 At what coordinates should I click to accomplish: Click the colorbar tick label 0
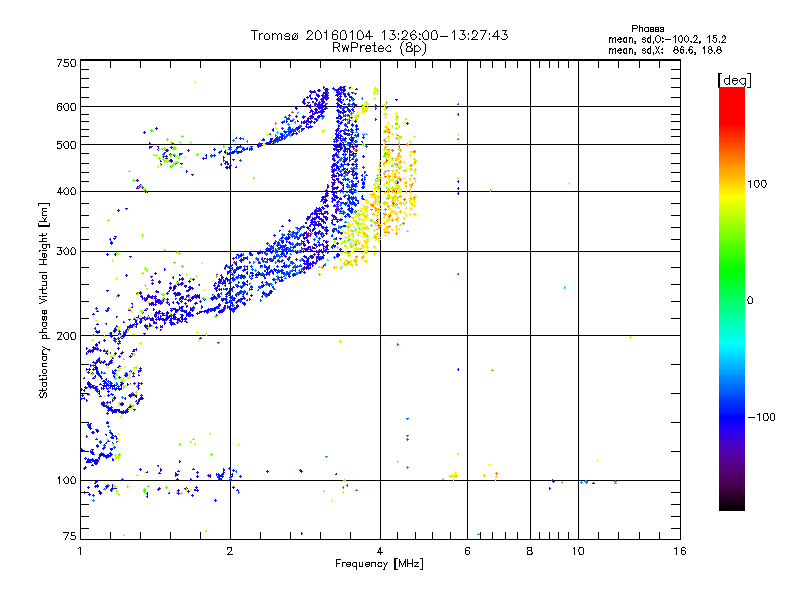click(x=750, y=300)
